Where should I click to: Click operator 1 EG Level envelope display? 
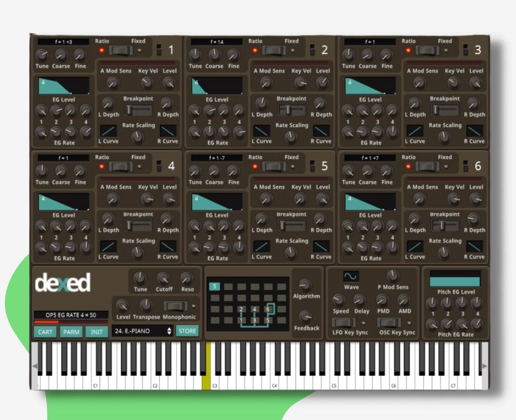pos(64,86)
